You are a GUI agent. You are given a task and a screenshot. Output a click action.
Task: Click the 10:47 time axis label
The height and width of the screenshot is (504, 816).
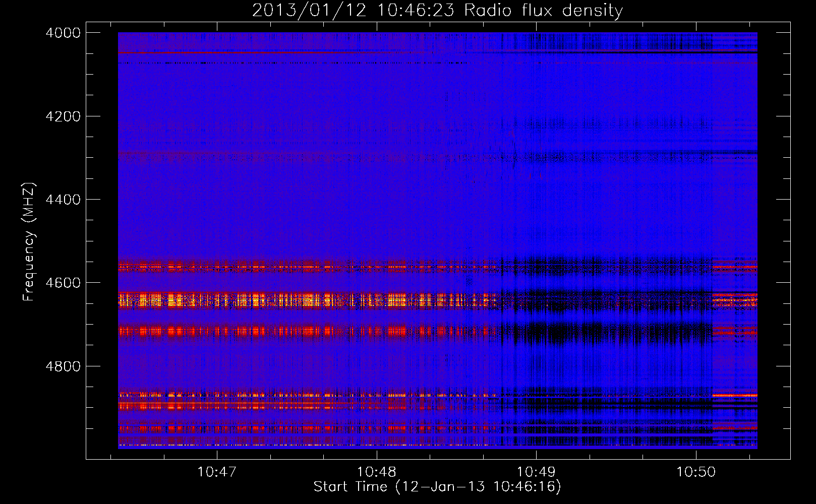[217, 472]
